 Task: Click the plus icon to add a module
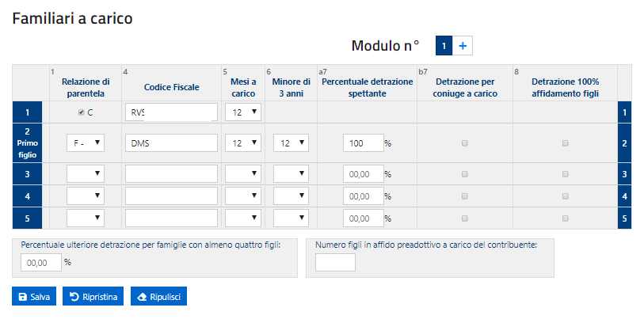pyautogui.click(x=463, y=46)
